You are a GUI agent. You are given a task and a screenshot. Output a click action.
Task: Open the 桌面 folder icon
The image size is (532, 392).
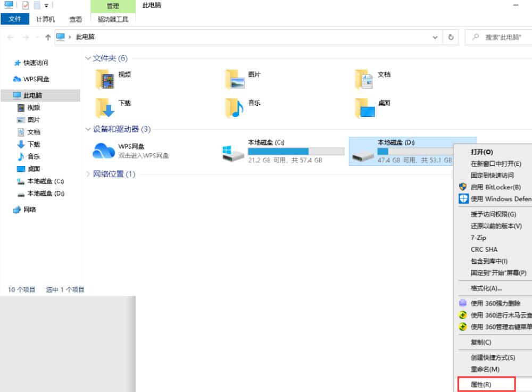(x=365, y=107)
